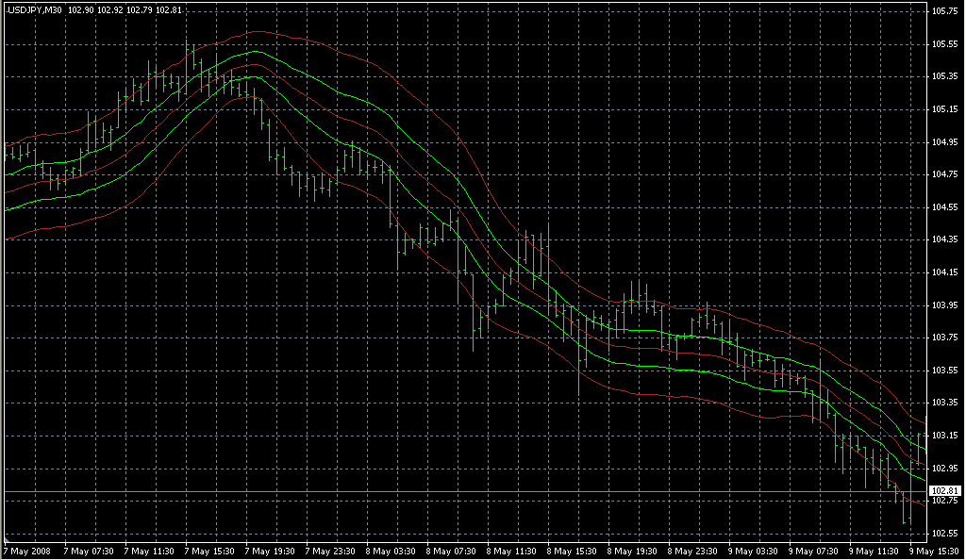This screenshot has height=560, width=966.
Task: Select the 7 May 11:30 time label
Action: pos(149,551)
